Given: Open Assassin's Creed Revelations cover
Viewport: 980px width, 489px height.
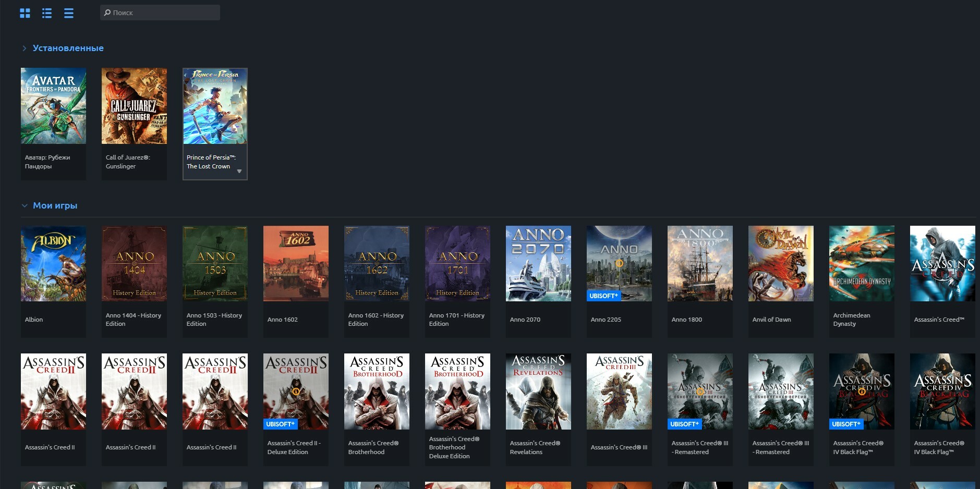Looking at the screenshot, I should (x=538, y=392).
